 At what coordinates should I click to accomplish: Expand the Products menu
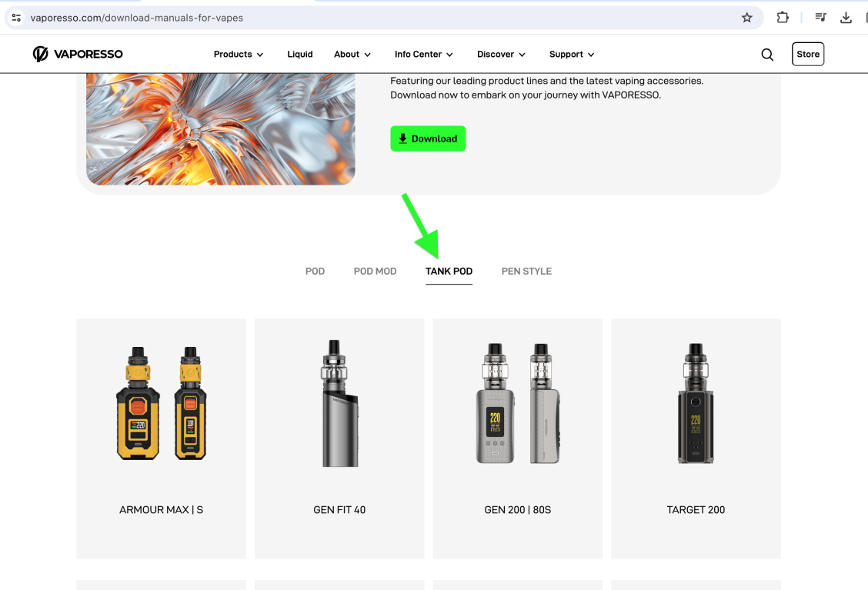pos(238,55)
